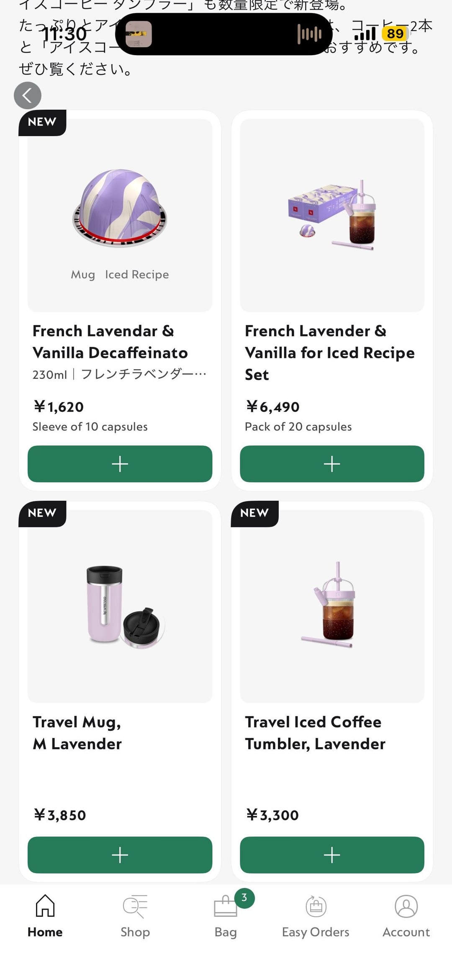The image size is (452, 980).
Task: Tap the bag item count badge
Action: click(244, 898)
